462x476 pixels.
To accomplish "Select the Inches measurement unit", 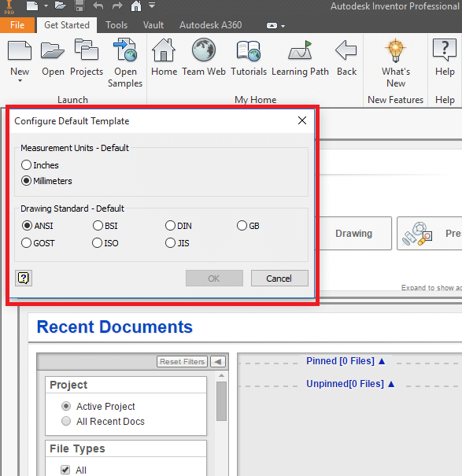I will [40, 165].
